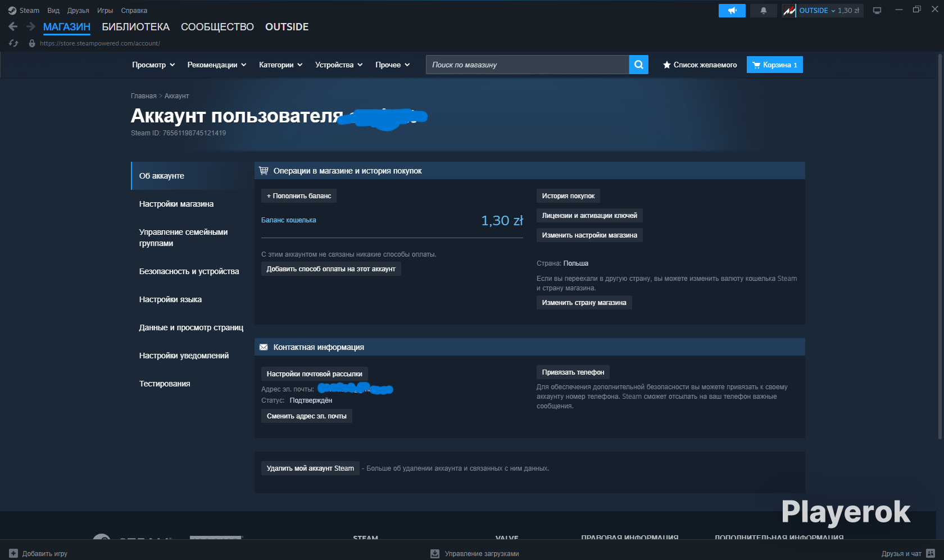Open Лицензии и активации ключей
The width and height of the screenshot is (944, 560).
(589, 216)
